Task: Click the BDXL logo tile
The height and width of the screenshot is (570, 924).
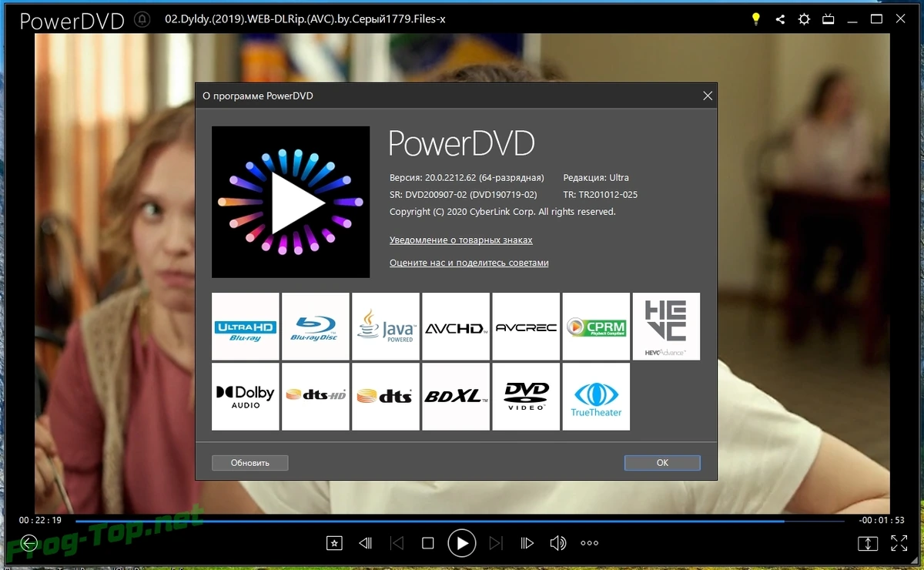Action: pyautogui.click(x=456, y=397)
